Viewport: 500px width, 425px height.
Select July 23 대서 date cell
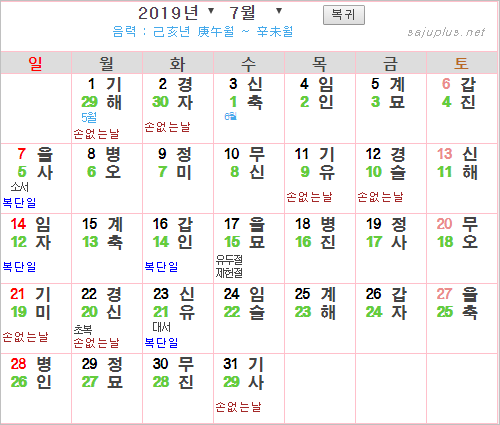(x=178, y=319)
